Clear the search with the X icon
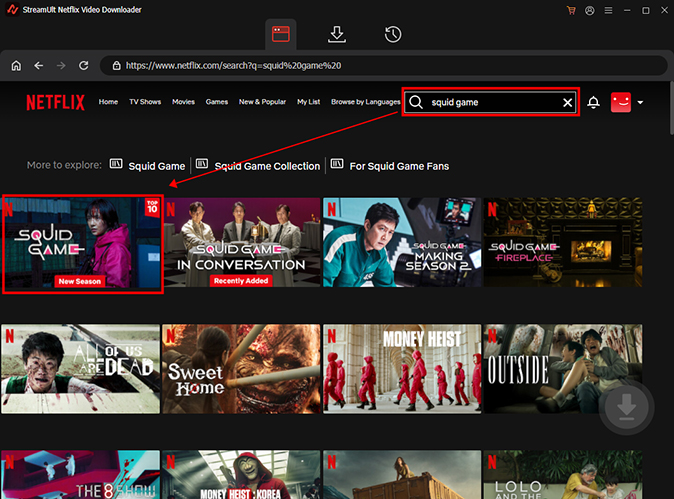This screenshot has height=499, width=674. [x=567, y=102]
